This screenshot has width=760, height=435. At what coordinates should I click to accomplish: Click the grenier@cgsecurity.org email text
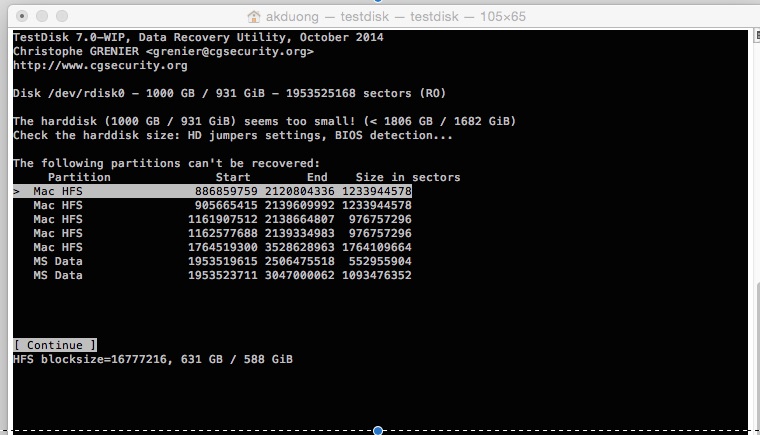(x=230, y=51)
